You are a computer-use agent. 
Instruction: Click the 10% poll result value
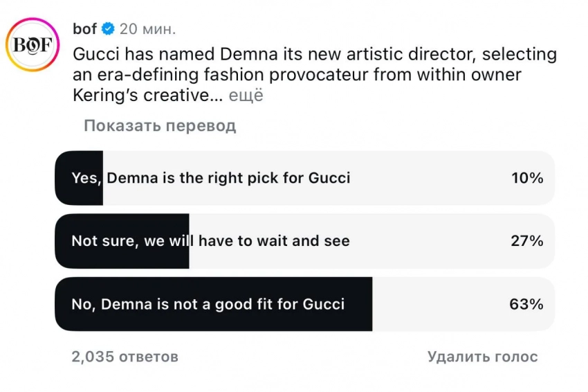point(527,178)
